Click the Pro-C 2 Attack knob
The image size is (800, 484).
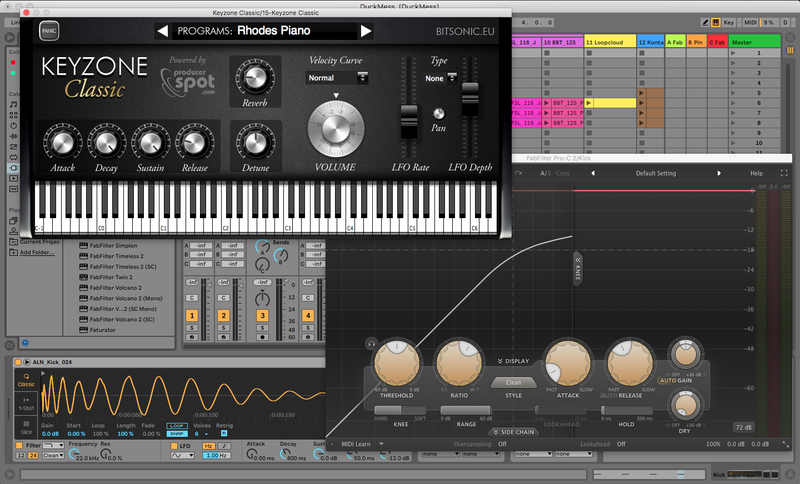tap(568, 363)
